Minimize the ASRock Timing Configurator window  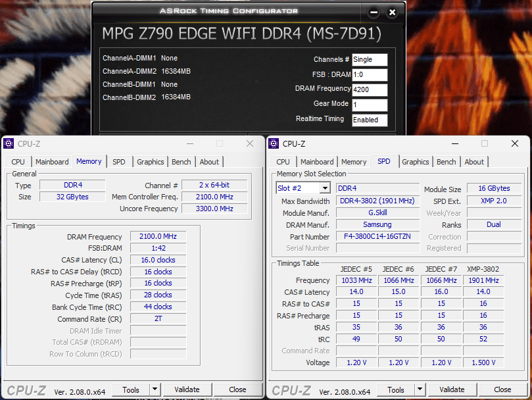click(374, 12)
